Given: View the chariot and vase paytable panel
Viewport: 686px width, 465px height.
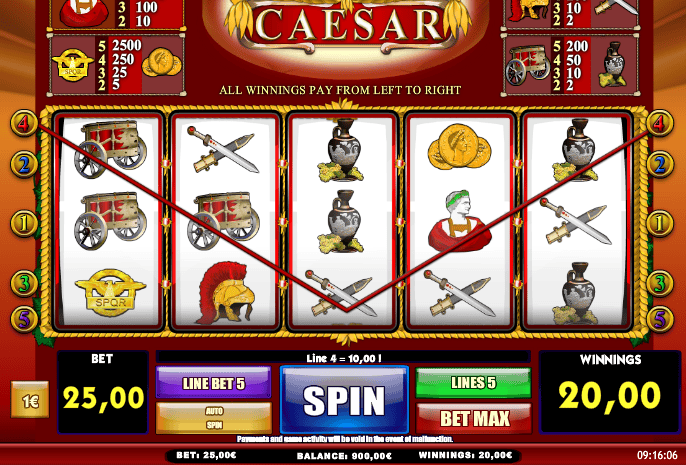Looking at the screenshot, I should [570, 65].
